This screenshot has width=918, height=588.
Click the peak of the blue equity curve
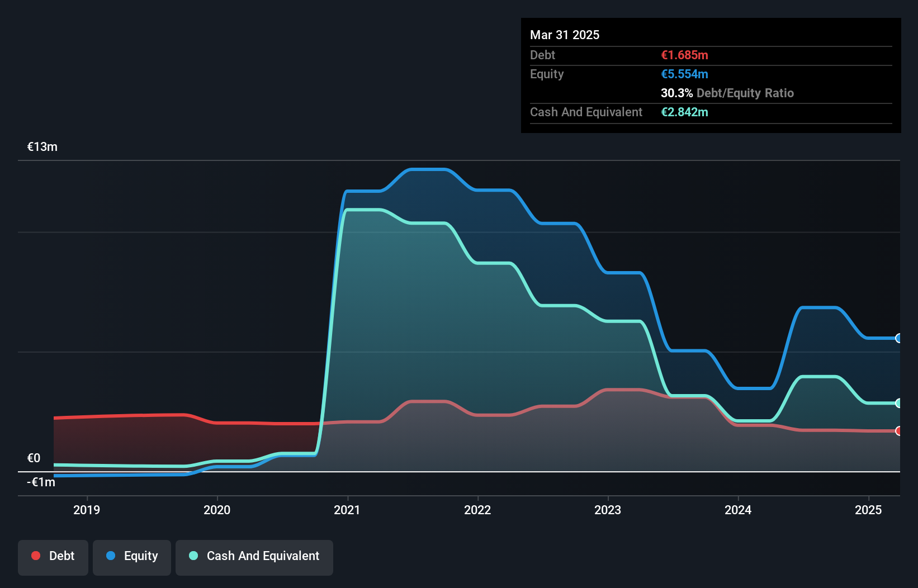(x=428, y=169)
